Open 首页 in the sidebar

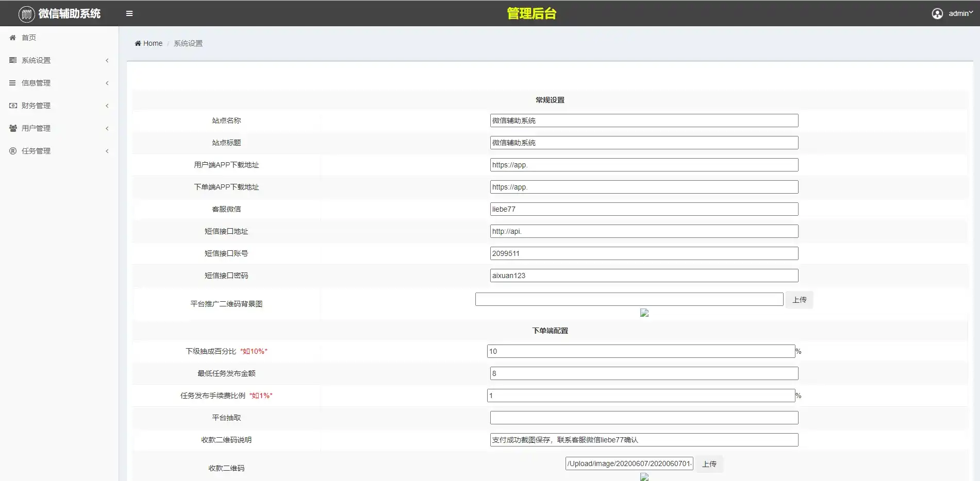tap(59, 38)
